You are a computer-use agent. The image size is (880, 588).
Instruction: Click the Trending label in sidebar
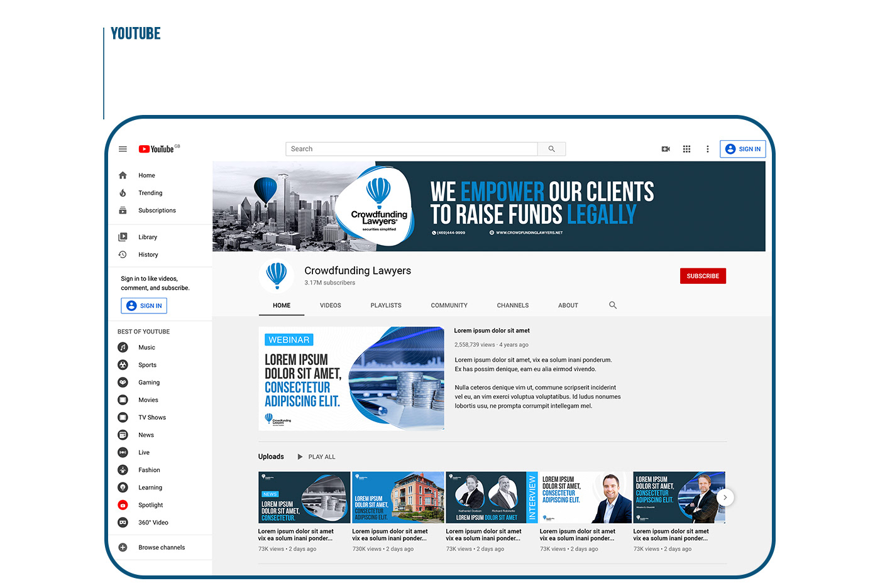tap(150, 193)
